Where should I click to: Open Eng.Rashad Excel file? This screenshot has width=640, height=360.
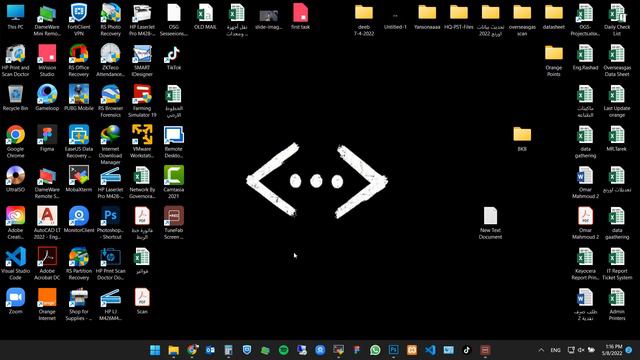tap(585, 58)
